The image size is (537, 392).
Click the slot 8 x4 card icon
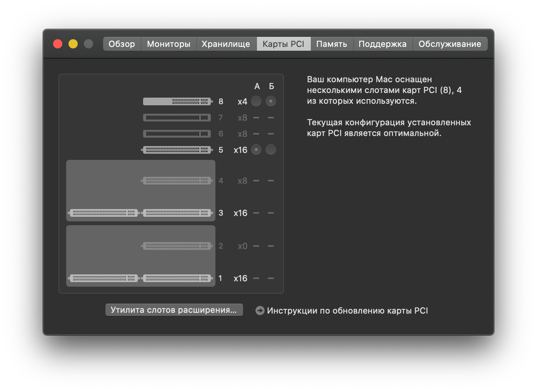coord(177,101)
